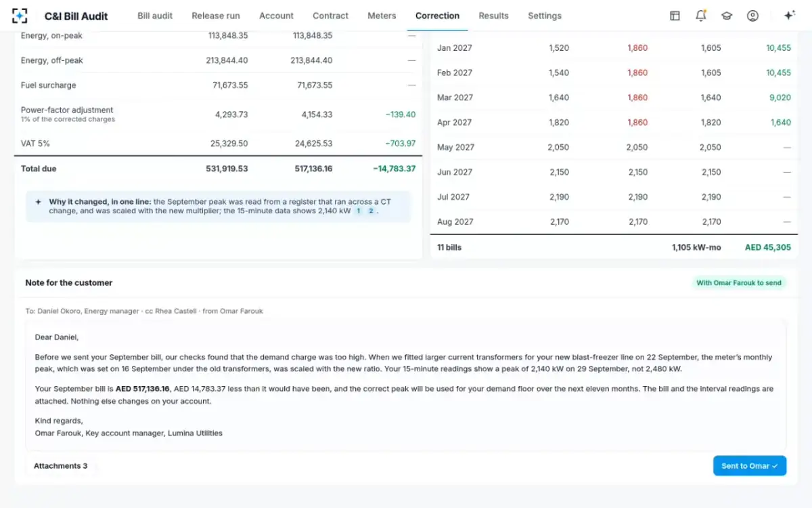Click the 'Energy, on-peak' row label
Screen dimensions: 812x508
tap(51, 35)
